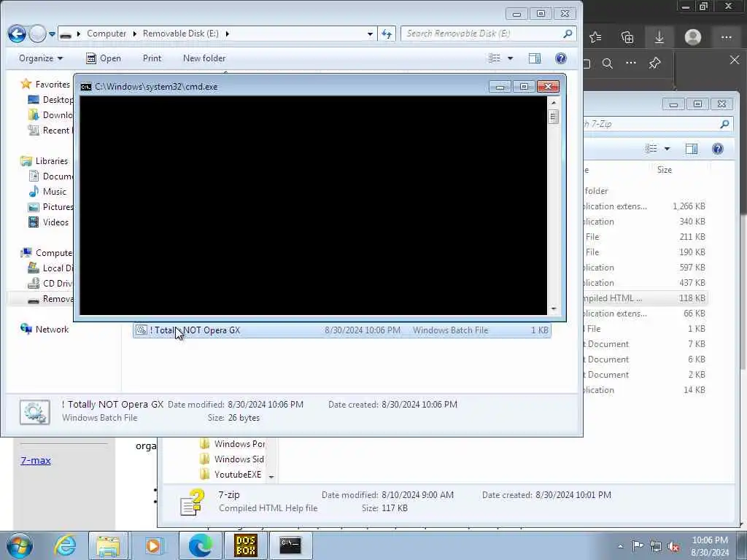Mute volume icon in system tray

pyautogui.click(x=673, y=547)
